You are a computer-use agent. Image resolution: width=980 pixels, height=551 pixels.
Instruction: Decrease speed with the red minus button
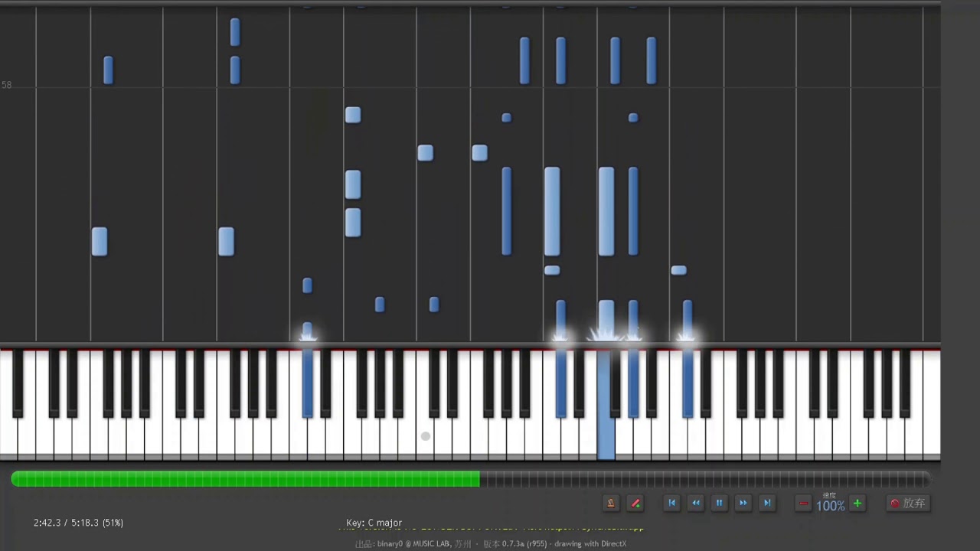(x=803, y=503)
